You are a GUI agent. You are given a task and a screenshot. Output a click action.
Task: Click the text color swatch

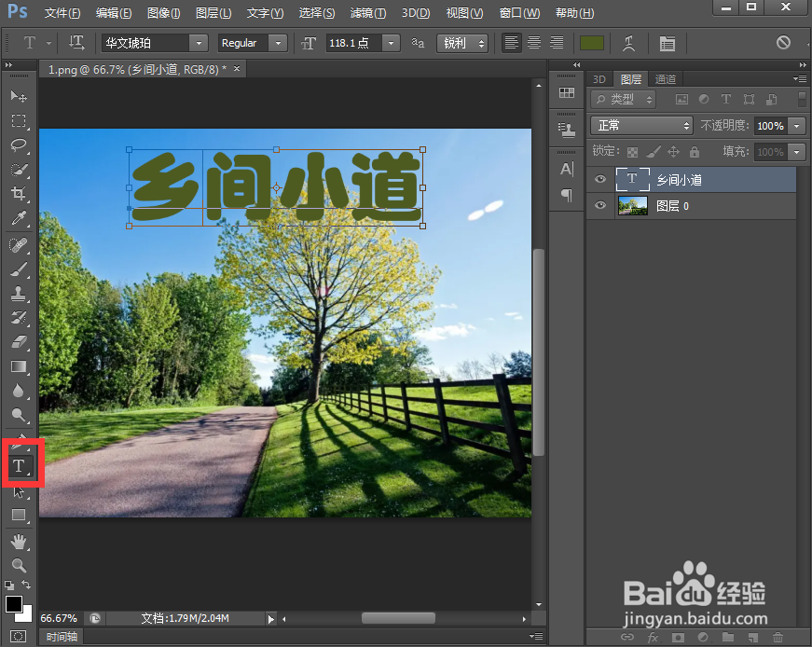point(592,42)
